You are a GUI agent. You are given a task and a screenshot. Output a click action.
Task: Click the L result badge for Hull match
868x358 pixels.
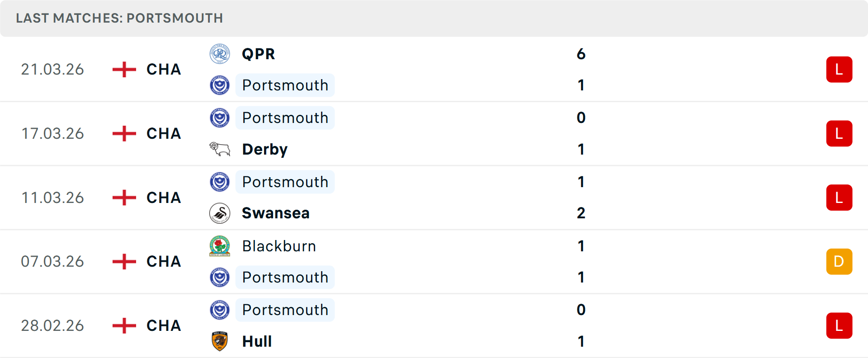840,325
